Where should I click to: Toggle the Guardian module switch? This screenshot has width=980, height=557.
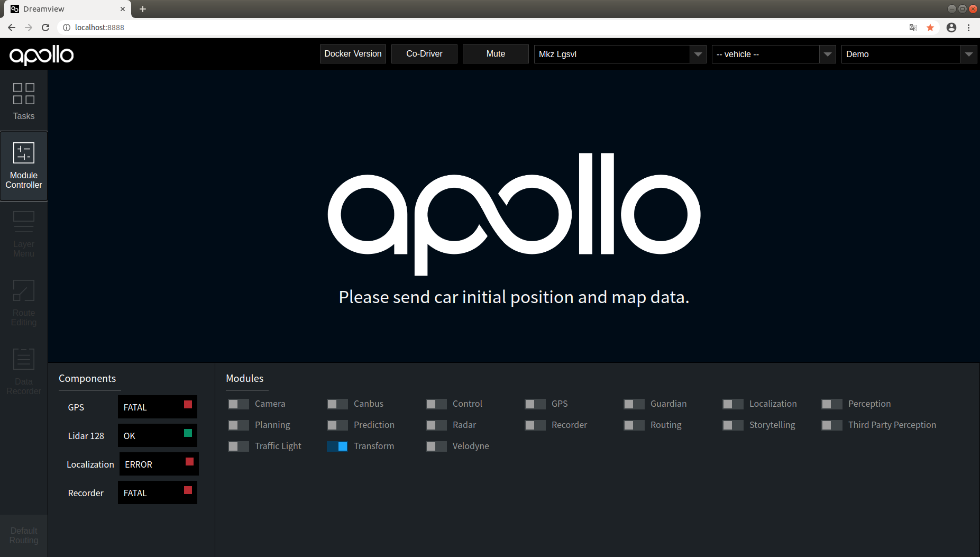click(x=634, y=404)
